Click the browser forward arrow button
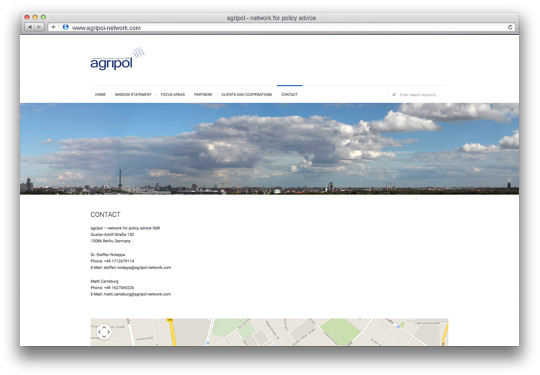This screenshot has height=375, width=540. click(x=40, y=27)
